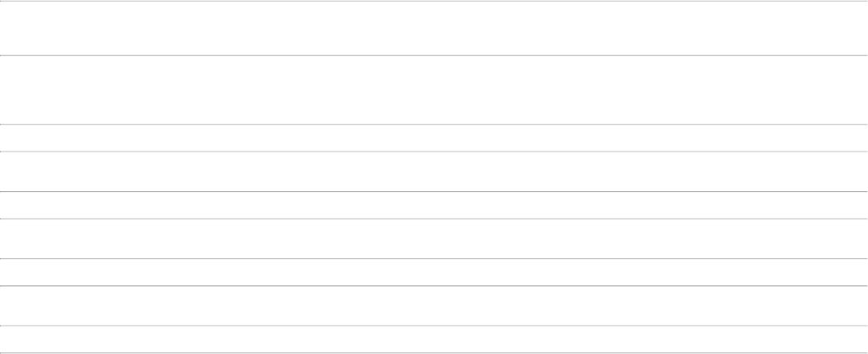Click divider under the second narrow row
868x354 pixels.
[434, 219]
